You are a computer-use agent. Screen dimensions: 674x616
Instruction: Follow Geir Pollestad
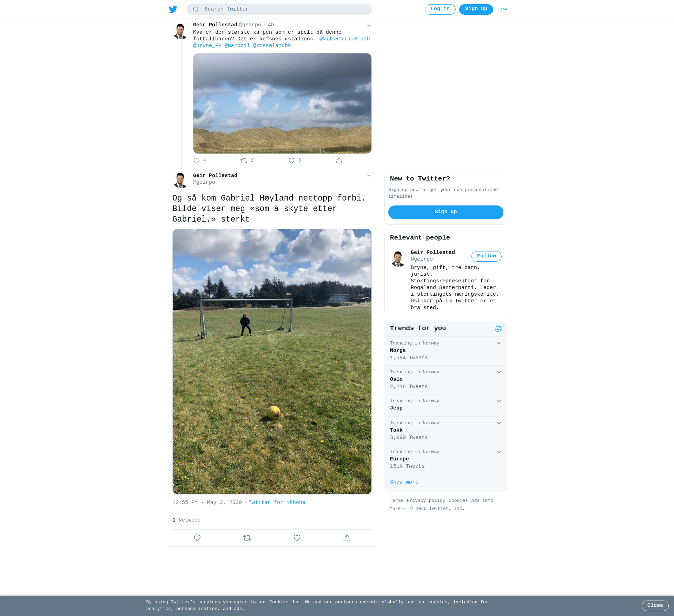486,256
